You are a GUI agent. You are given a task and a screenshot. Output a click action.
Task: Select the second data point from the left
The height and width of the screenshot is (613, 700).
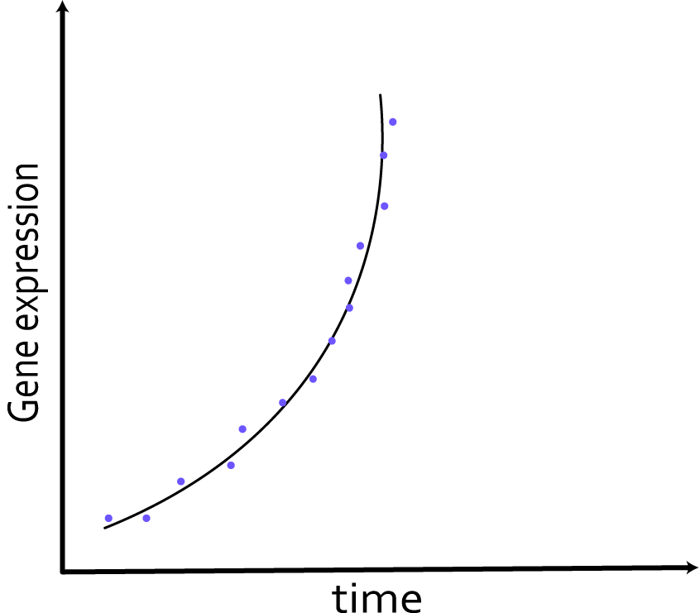click(146, 518)
